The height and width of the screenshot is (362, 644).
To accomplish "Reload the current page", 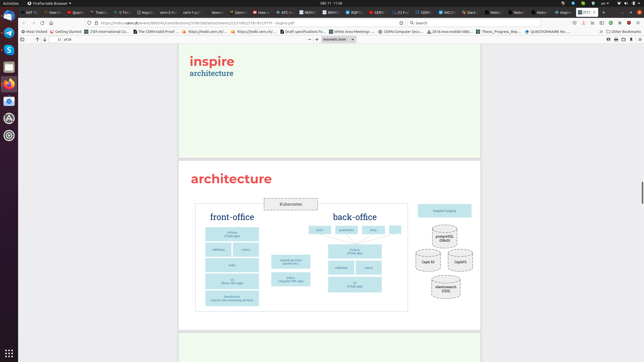I will coord(42,23).
